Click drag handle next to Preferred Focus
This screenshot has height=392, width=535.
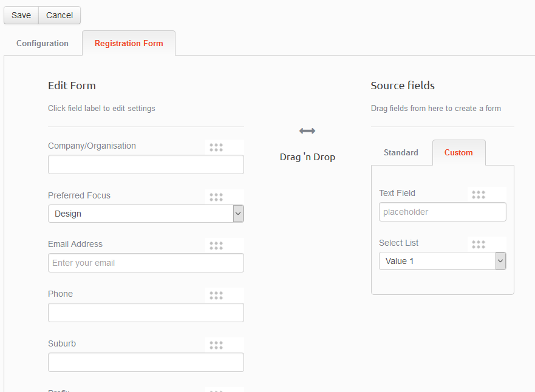click(x=216, y=197)
